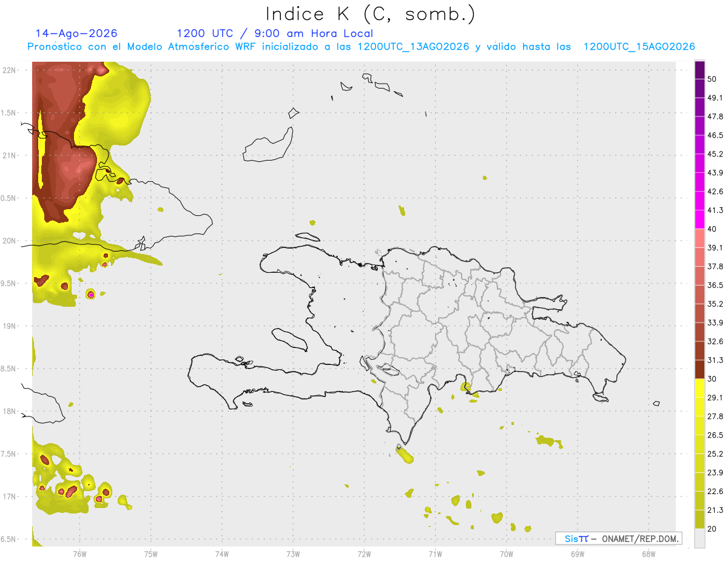Image resolution: width=728 pixels, height=562 pixels.
Task: Select the colorbar value "39.1"
Action: coord(715,247)
